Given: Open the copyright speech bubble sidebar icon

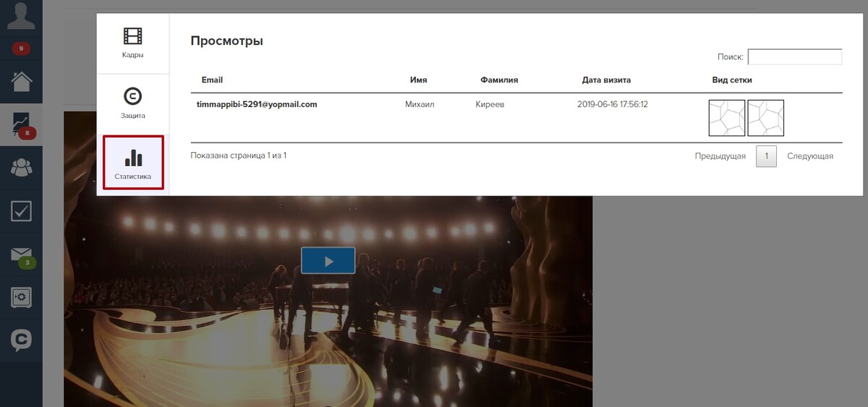Looking at the screenshot, I should 21,340.
